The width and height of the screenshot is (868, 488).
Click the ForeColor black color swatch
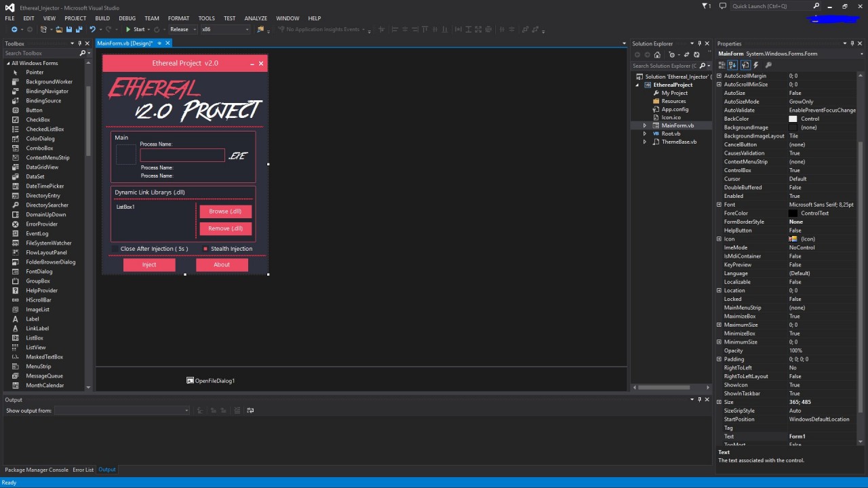point(793,213)
